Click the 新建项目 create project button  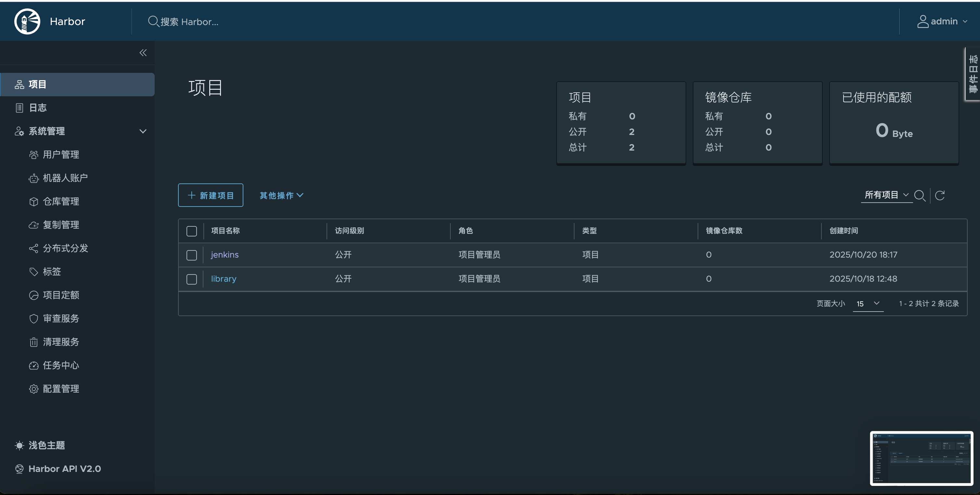point(210,195)
